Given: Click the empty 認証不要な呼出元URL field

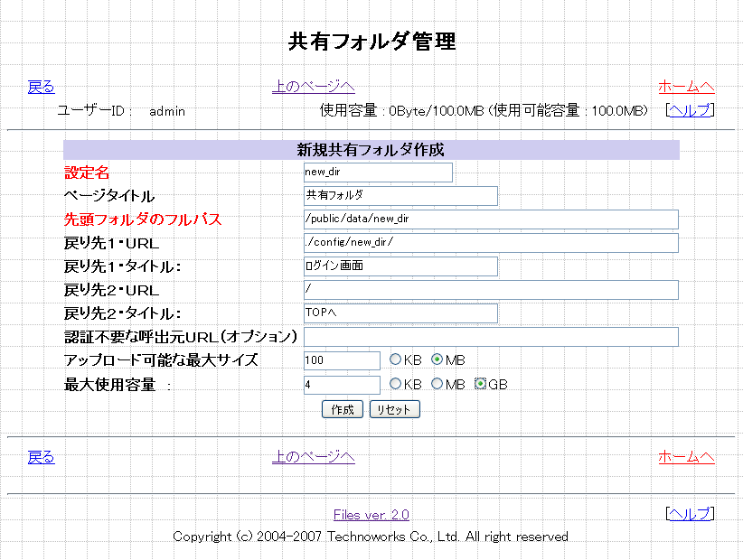Looking at the screenshot, I should [491, 337].
